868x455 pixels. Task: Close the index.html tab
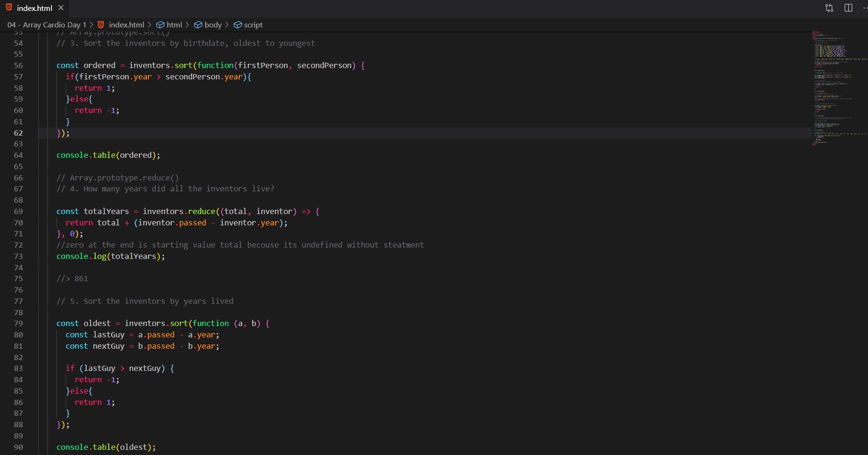(61, 8)
